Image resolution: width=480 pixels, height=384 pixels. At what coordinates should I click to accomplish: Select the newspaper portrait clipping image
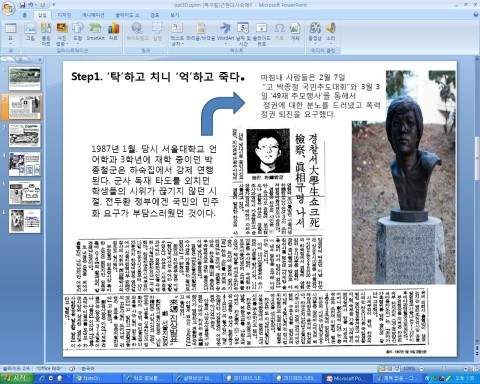pyautogui.click(x=268, y=151)
